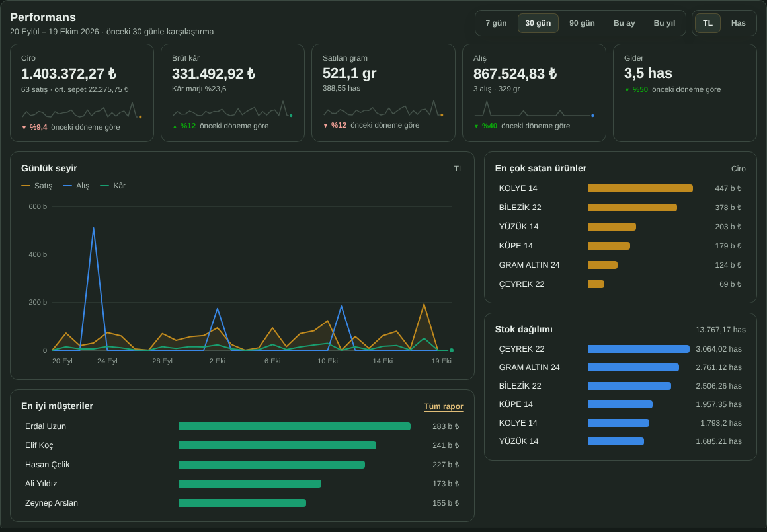Image resolution: width=767 pixels, height=532 pixels.
Task: Click the Ciro down-trend arrow icon
Action: 24,128
